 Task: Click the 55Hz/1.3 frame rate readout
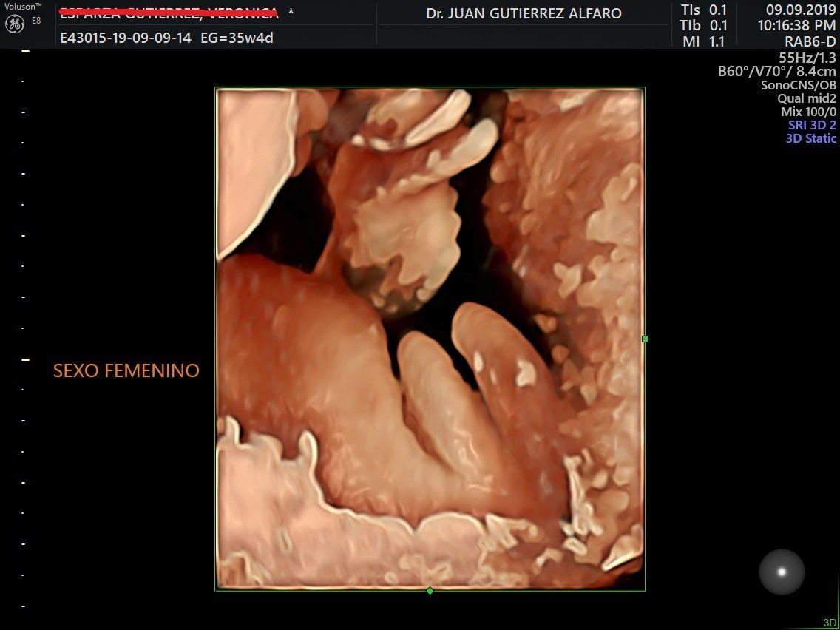pyautogui.click(x=807, y=58)
